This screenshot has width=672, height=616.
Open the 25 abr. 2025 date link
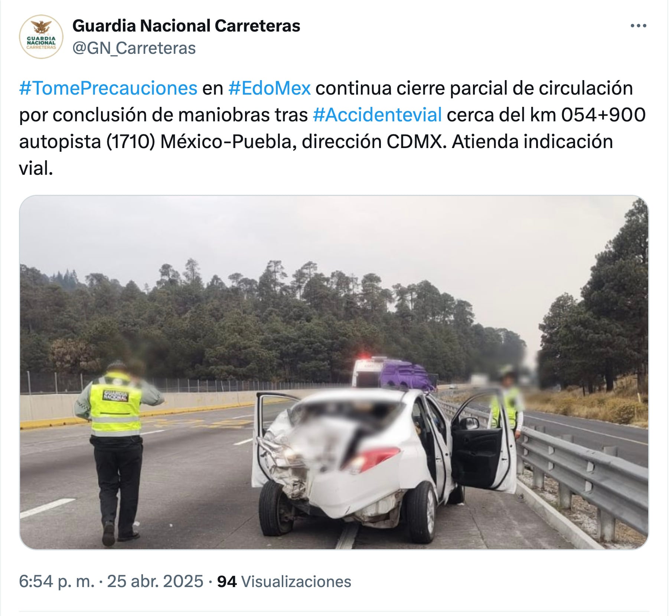[x=155, y=581]
